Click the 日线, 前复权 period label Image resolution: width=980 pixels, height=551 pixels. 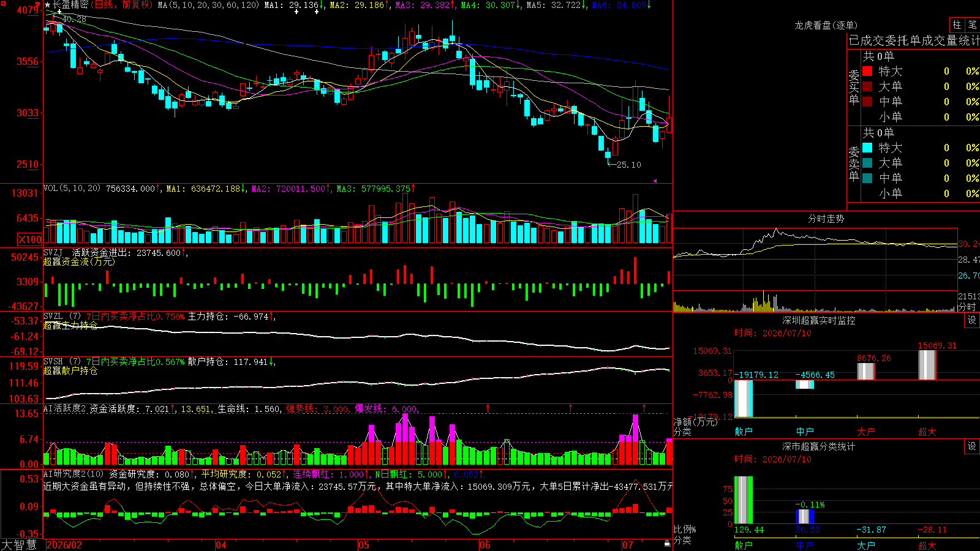pyautogui.click(x=123, y=5)
